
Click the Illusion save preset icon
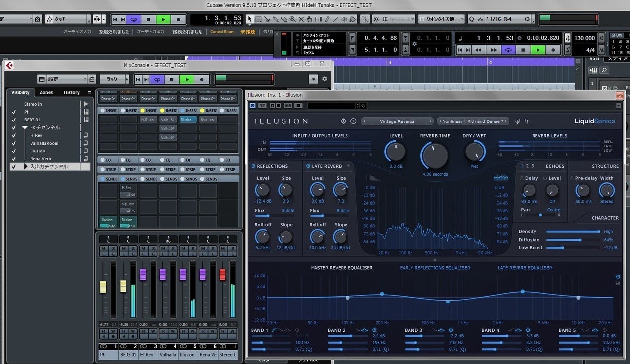(528, 121)
